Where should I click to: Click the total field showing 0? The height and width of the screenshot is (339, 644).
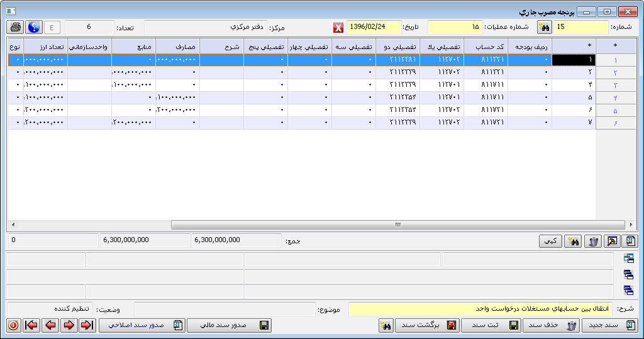[53, 240]
